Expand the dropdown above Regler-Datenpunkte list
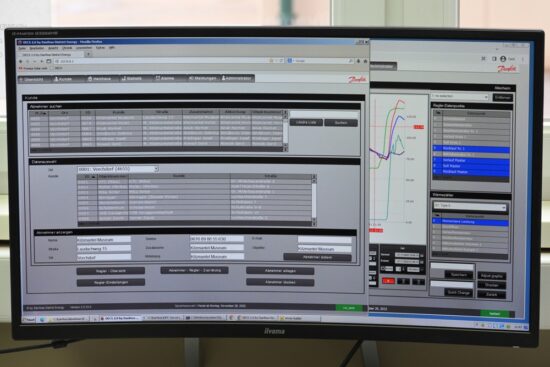 (459, 96)
